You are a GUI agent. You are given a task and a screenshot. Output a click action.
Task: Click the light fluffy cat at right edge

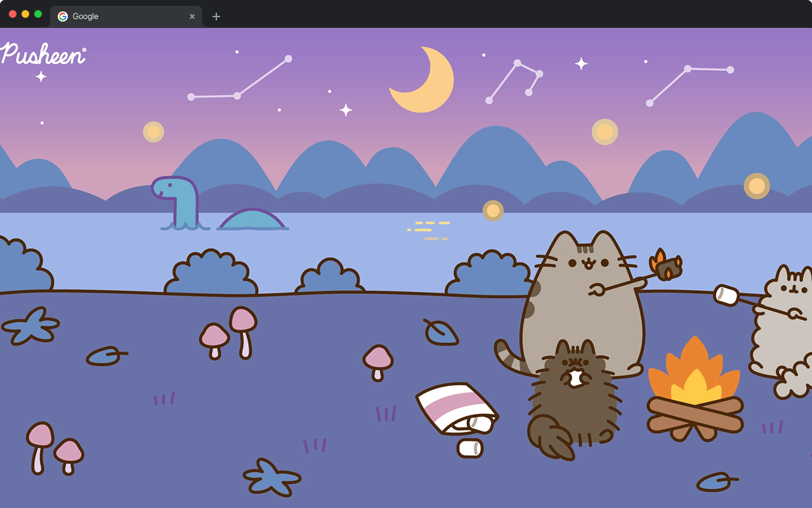click(x=783, y=330)
